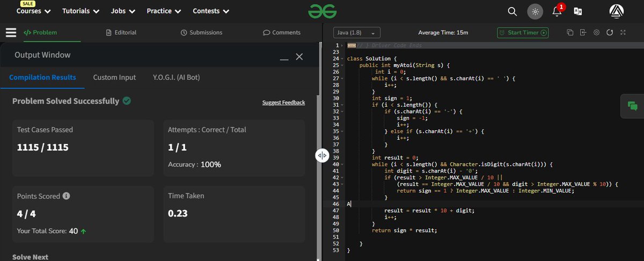The width and height of the screenshot is (644, 261).
Task: Open hamburger sidebar menu
Action: [11, 32]
